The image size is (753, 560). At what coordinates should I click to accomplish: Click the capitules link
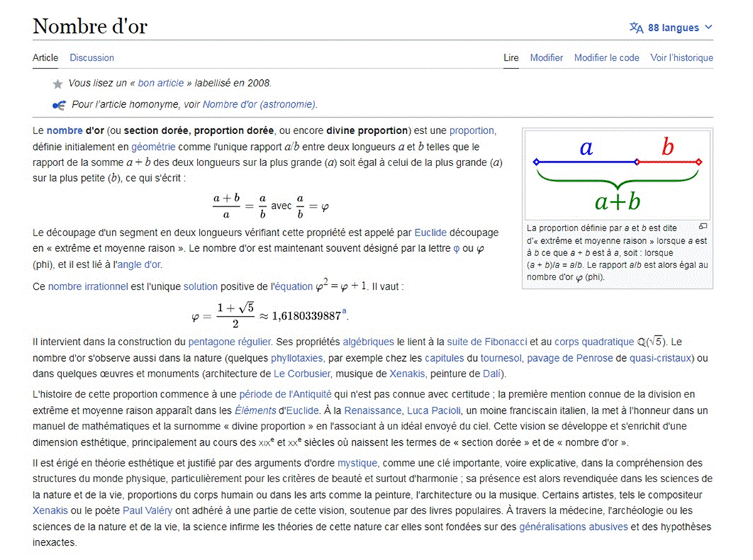pos(444,358)
